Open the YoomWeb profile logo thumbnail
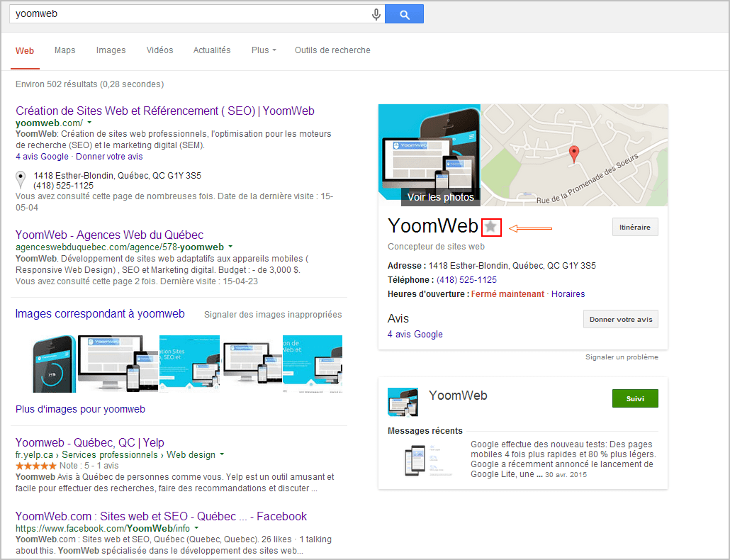 coord(403,402)
